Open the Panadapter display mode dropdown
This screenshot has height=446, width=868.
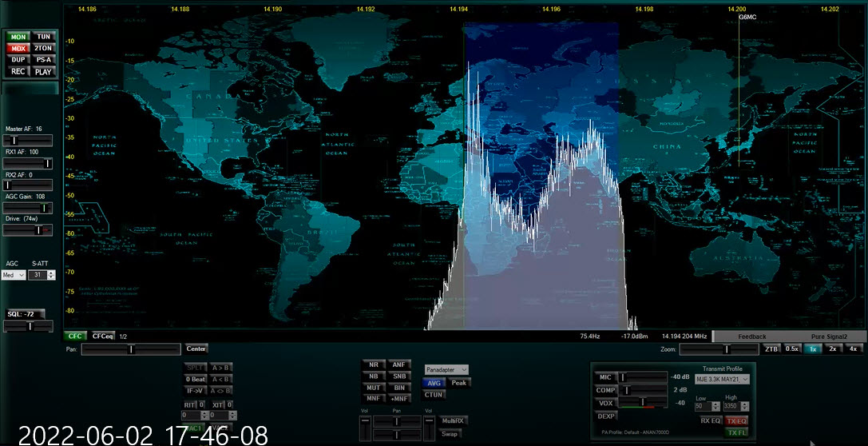(446, 369)
